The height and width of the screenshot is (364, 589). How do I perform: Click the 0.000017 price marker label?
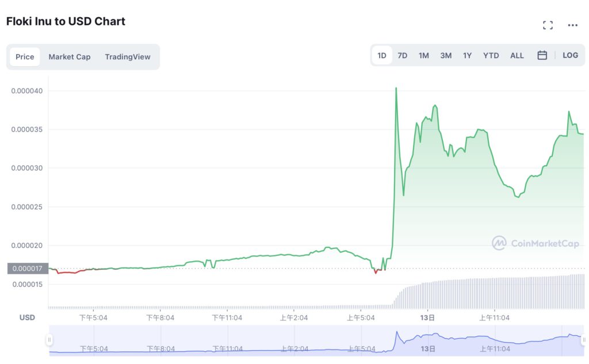28,269
